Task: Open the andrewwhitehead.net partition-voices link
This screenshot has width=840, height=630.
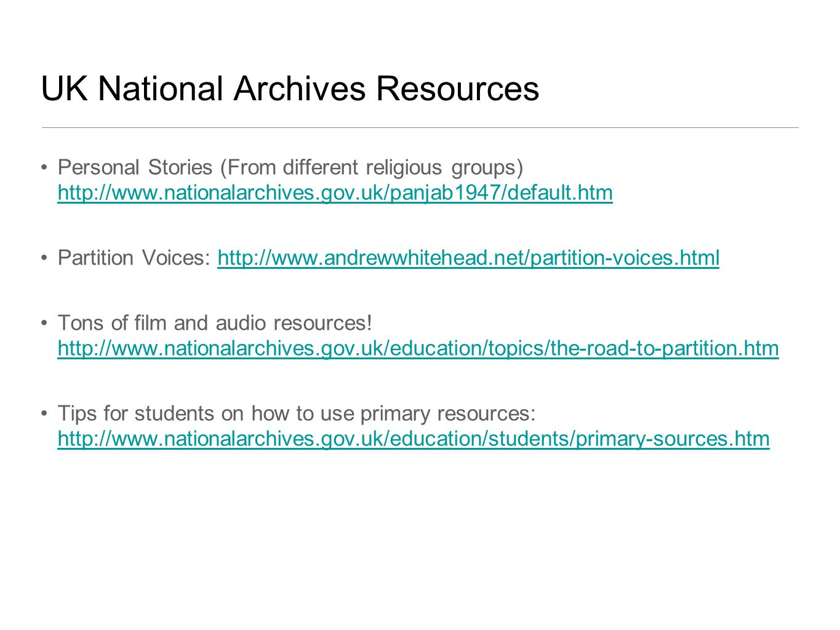Action: (468, 258)
